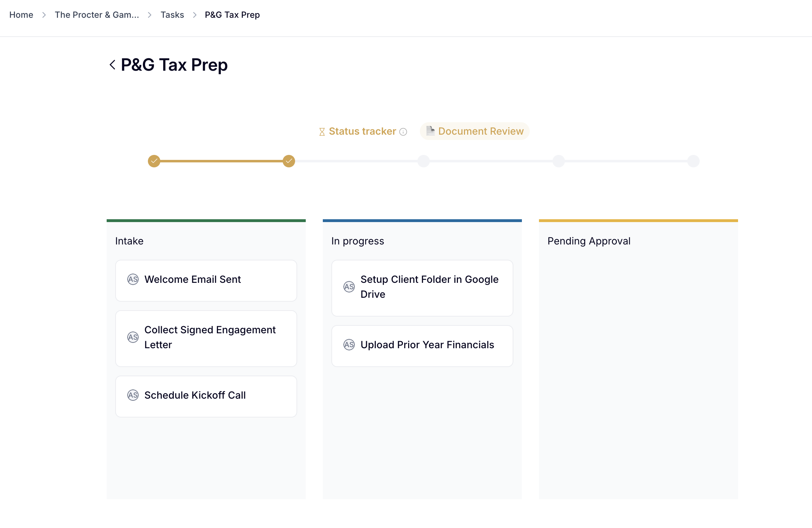812x528 pixels.
Task: Open the Upload Prior Year Financials card
Action: (x=422, y=346)
